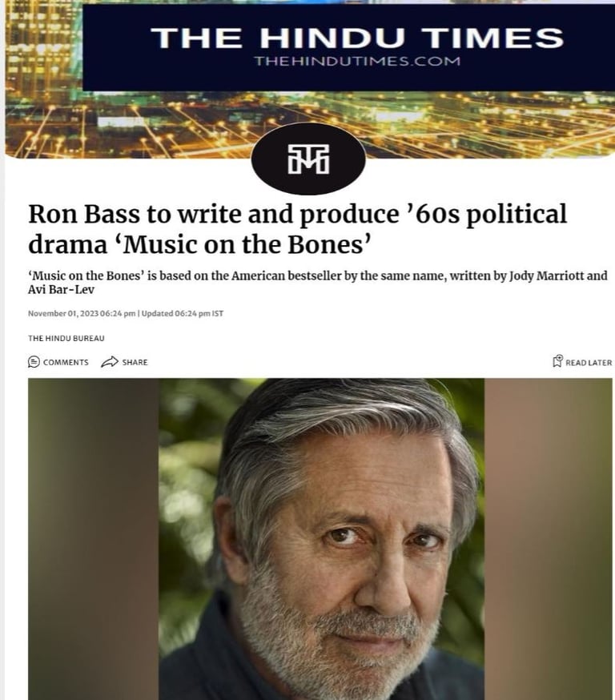Click the bearded man's article photo
615x700 pixels.
(321, 539)
